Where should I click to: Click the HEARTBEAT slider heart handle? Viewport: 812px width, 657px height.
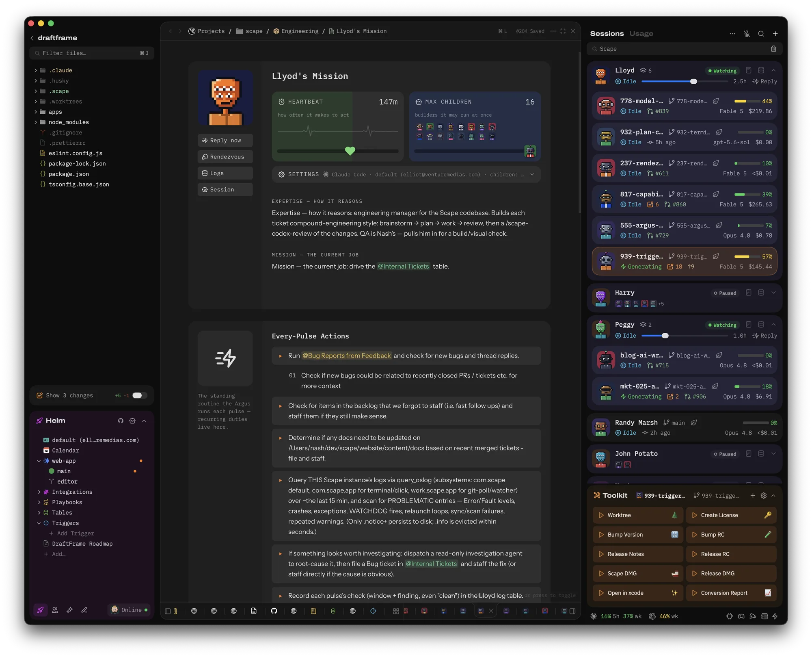(x=350, y=151)
